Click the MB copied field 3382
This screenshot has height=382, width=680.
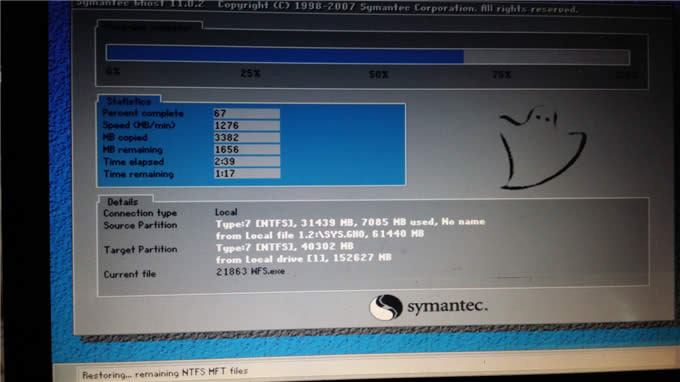click(246, 137)
